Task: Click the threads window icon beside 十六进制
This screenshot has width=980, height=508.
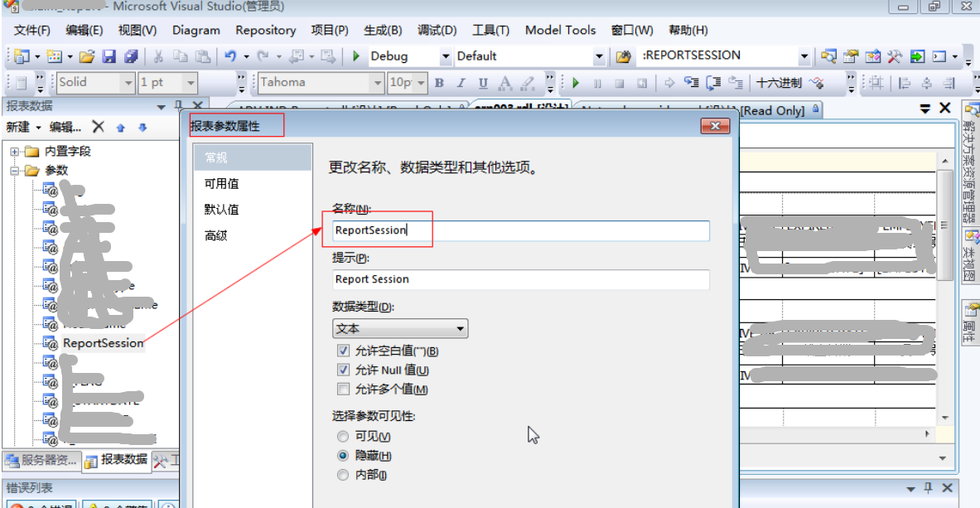Action: click(816, 83)
